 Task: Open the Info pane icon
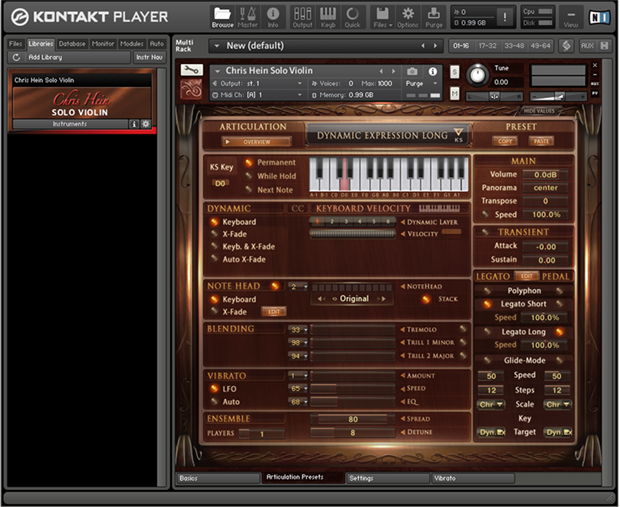[x=272, y=15]
